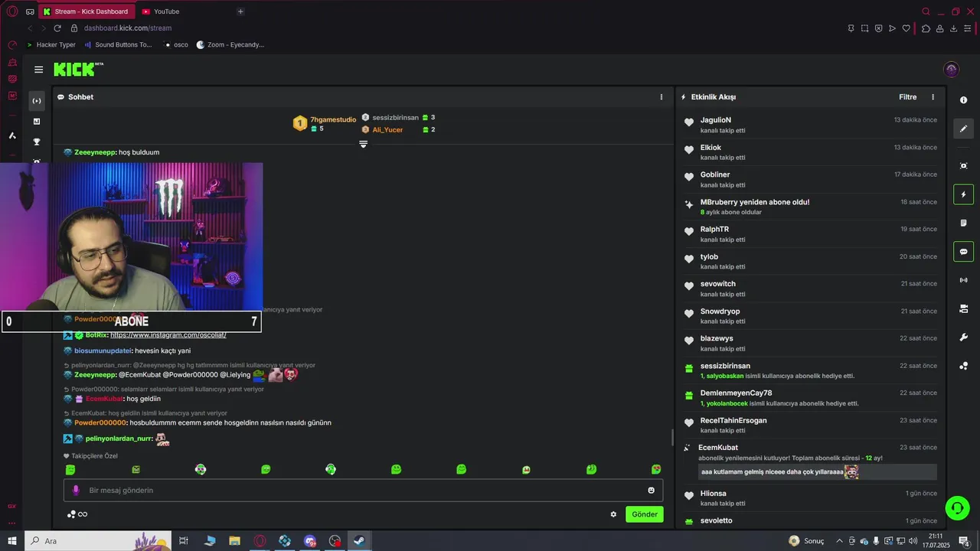Click the Opera snapshot icon in address bar
The image size is (980, 551).
865,28
